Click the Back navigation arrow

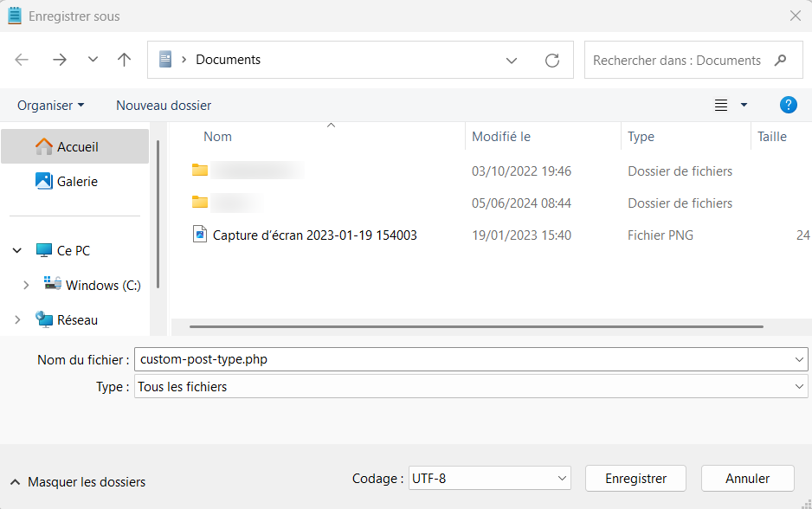(x=21, y=59)
